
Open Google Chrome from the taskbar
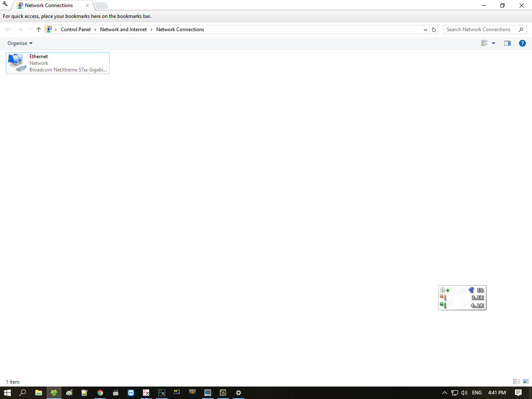[100, 393]
